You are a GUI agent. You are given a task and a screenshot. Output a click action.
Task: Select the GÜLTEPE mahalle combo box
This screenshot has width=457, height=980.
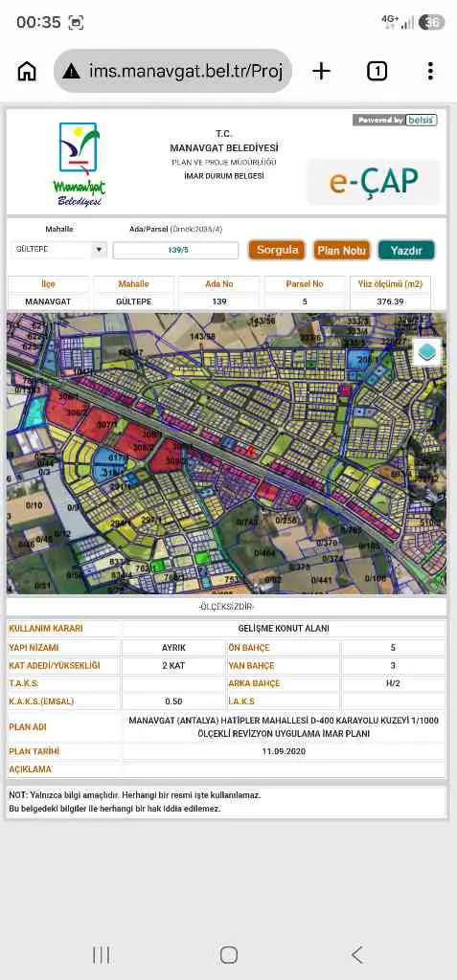click(59, 250)
